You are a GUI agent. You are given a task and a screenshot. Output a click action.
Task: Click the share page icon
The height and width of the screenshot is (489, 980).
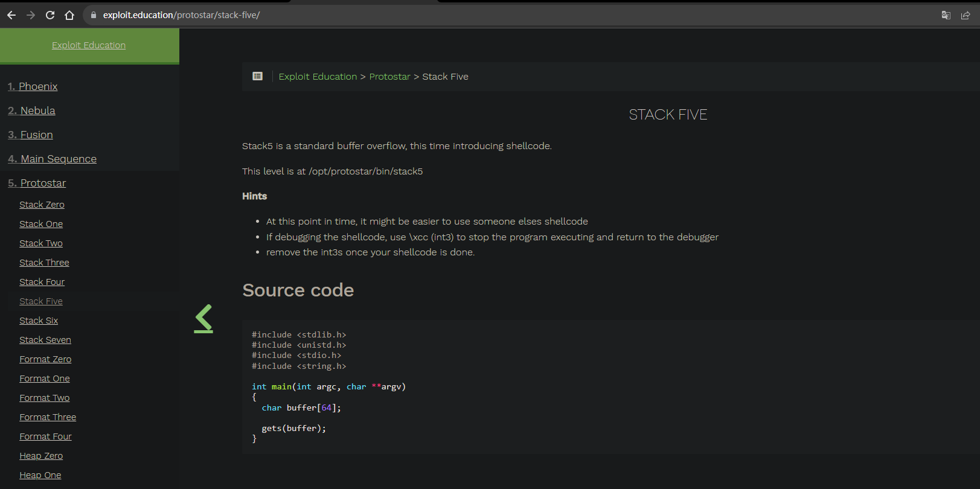966,15
